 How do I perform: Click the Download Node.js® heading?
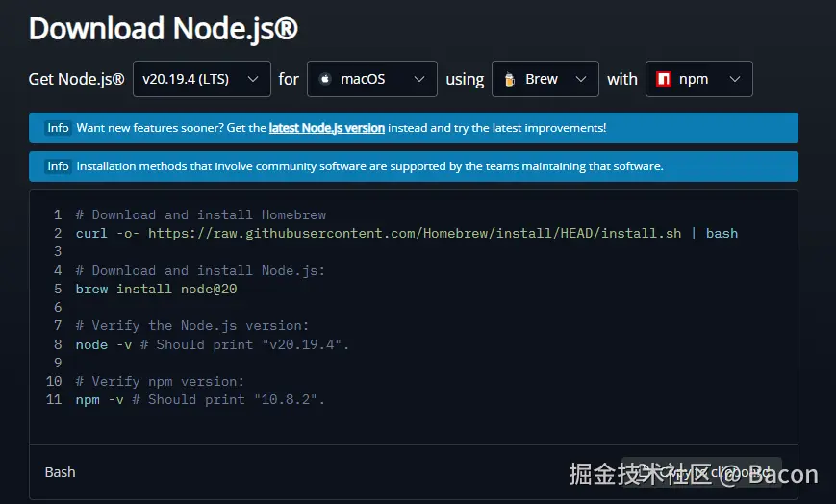tap(164, 28)
